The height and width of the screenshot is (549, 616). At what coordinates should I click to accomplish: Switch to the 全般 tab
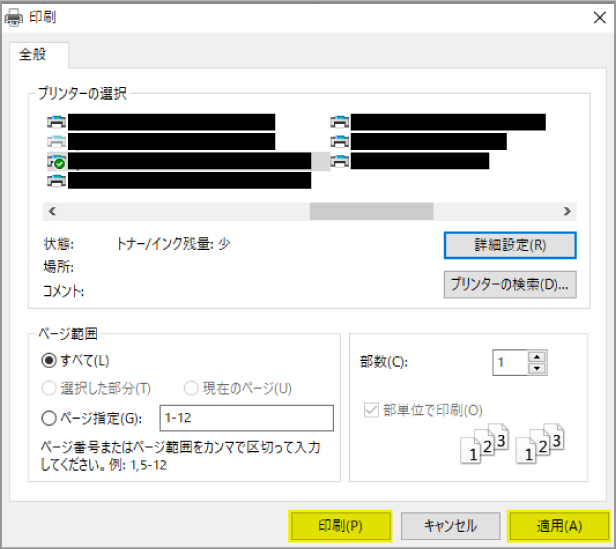40,54
